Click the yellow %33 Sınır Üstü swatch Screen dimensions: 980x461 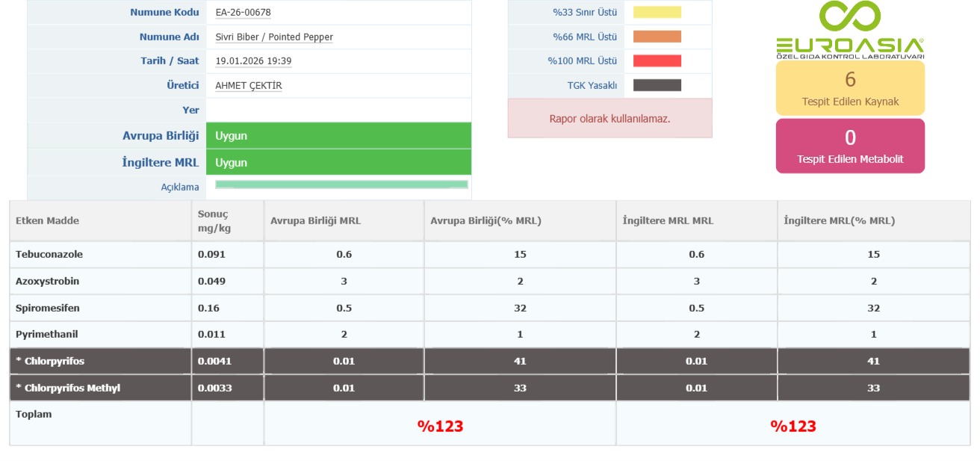[x=657, y=12]
